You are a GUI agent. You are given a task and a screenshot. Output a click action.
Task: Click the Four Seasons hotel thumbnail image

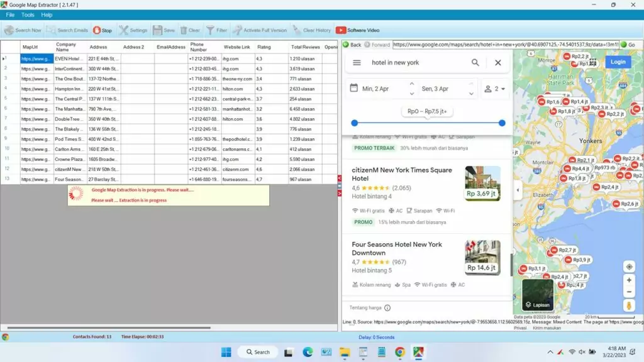tap(482, 257)
